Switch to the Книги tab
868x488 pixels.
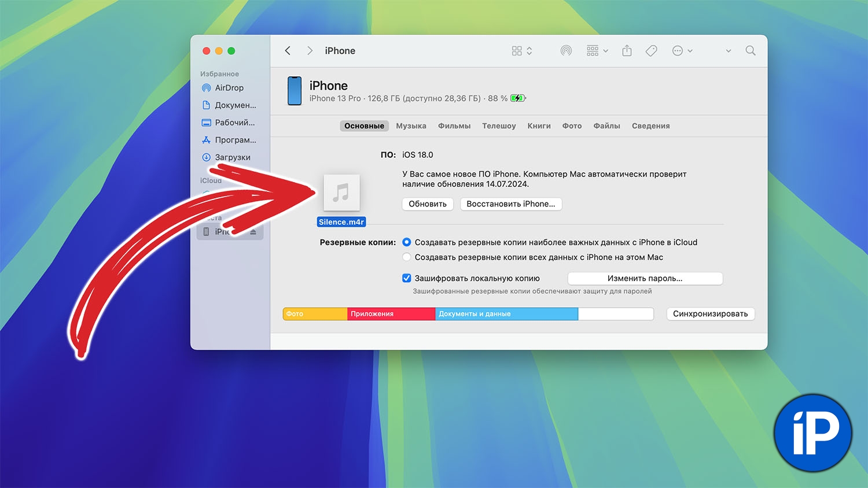pos(539,126)
